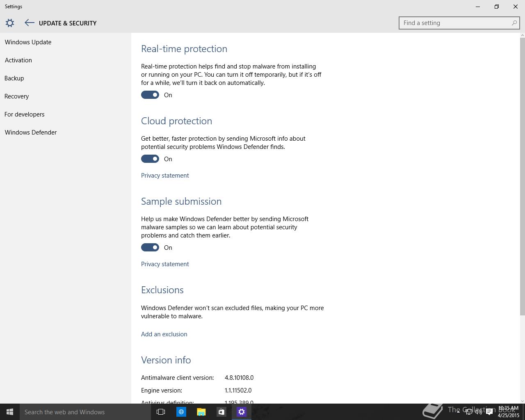Click engine version value 1.1.11502.0
The image size is (525, 420).
238,390
